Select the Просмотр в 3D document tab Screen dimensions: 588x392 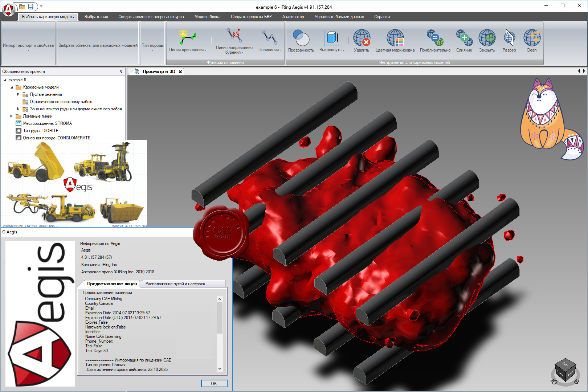[159, 72]
